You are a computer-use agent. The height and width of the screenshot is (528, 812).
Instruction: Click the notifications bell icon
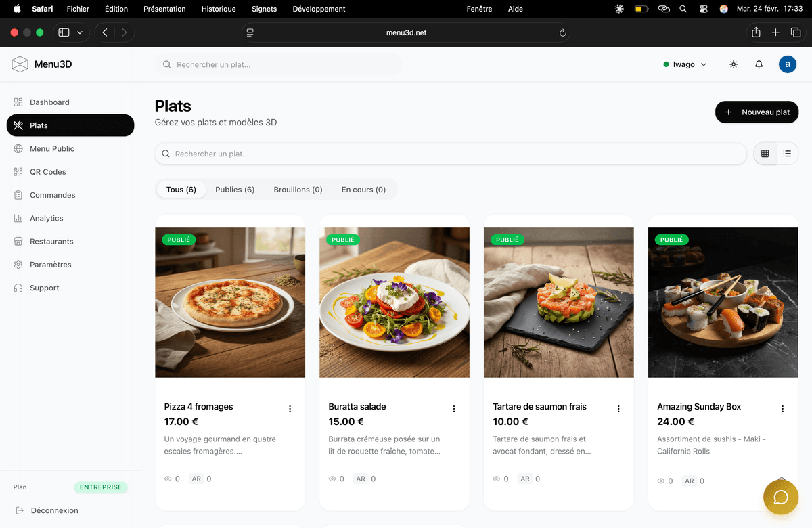pos(759,64)
